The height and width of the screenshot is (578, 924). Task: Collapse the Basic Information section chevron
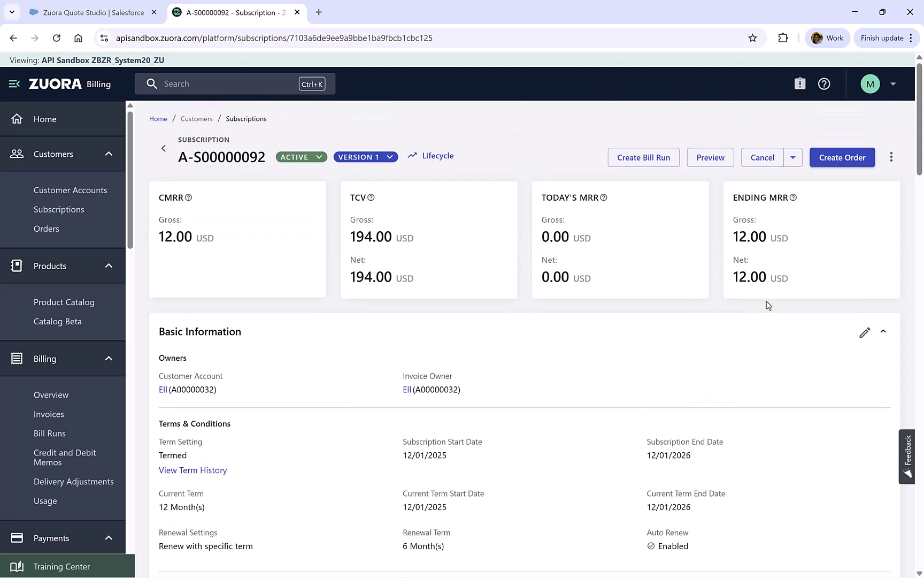[883, 331]
